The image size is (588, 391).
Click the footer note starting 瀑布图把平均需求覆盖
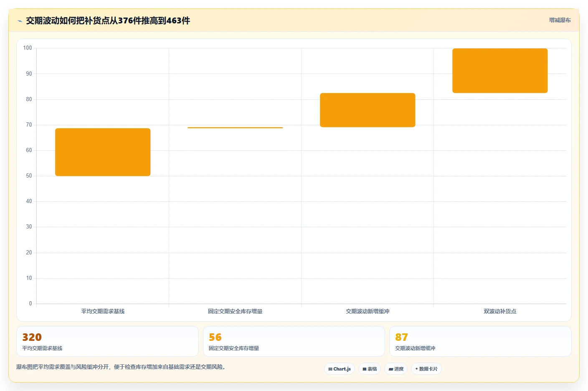point(121,367)
